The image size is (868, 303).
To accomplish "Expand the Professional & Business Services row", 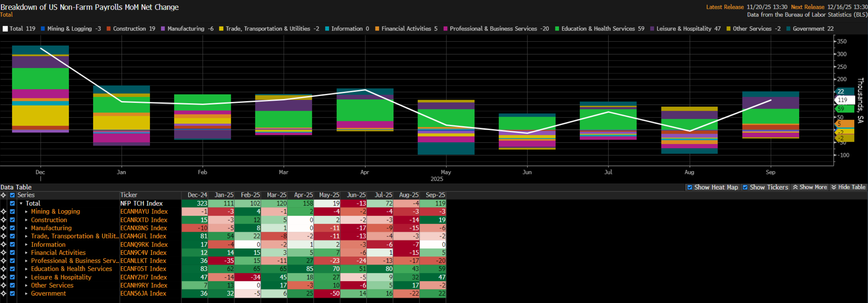I will click(x=26, y=261).
